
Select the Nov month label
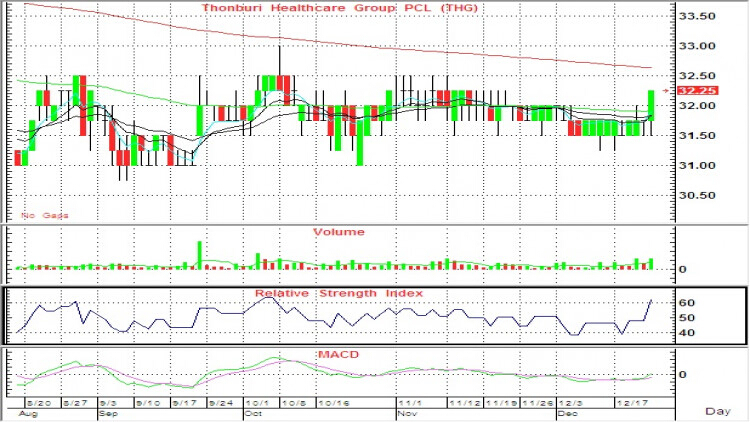pyautogui.click(x=407, y=413)
